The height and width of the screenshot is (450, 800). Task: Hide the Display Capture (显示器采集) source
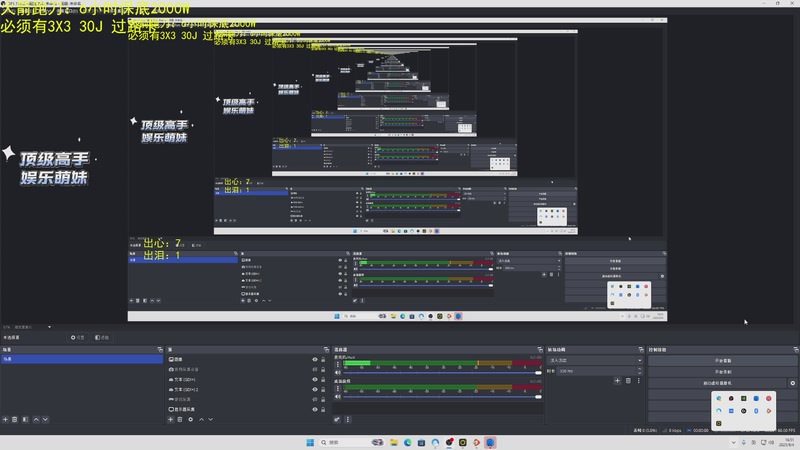click(315, 409)
